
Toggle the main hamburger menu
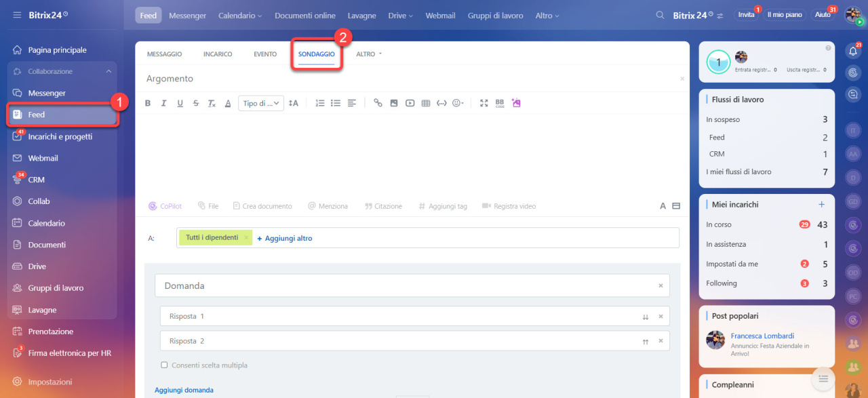pos(17,14)
